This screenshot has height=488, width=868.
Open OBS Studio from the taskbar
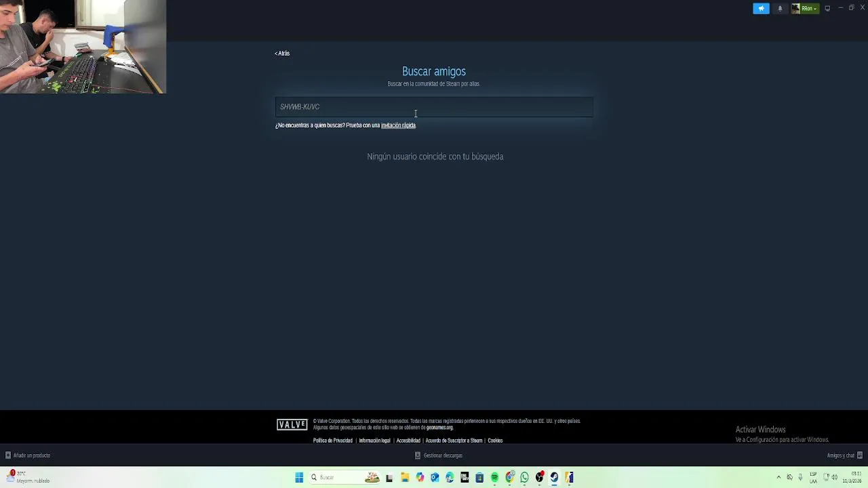[539, 477]
